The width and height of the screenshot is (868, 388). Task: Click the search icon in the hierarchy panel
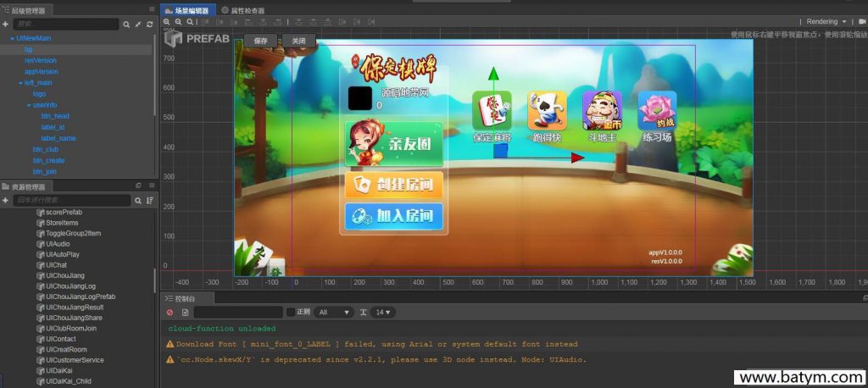(x=126, y=25)
